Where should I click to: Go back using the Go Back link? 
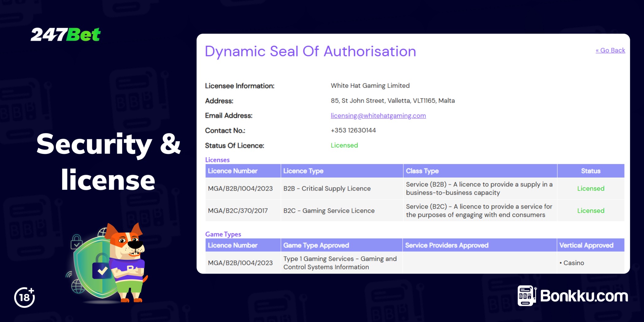point(610,50)
